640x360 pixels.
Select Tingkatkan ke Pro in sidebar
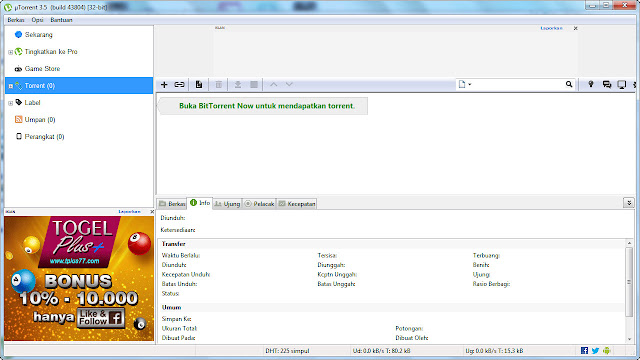[51, 52]
